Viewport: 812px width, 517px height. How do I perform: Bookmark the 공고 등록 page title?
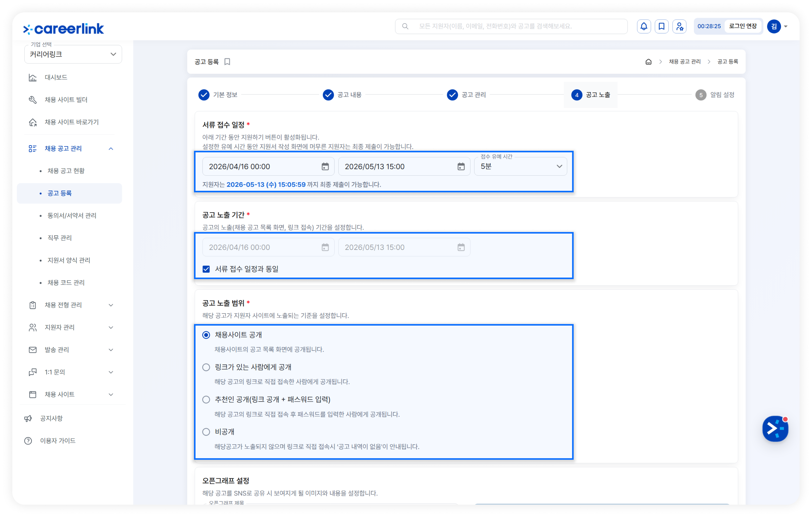[x=227, y=62]
